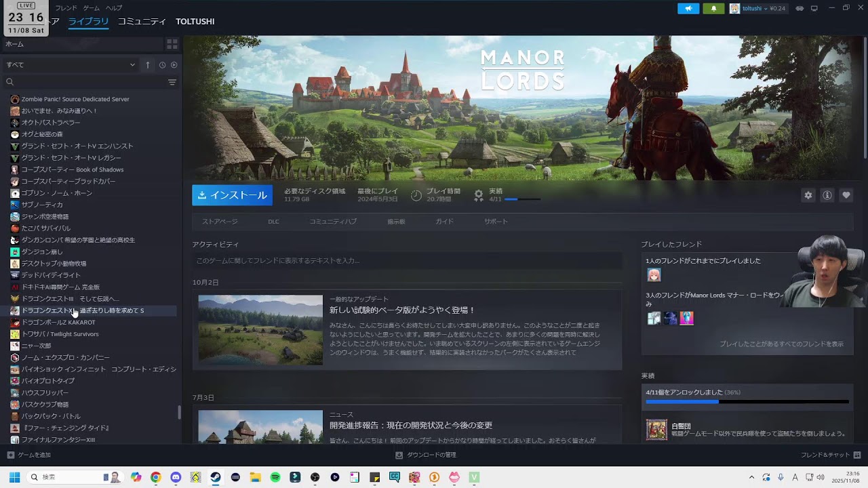This screenshot has width=868, height=488.
Task: Open Spotify from the taskbar
Action: [x=275, y=477]
